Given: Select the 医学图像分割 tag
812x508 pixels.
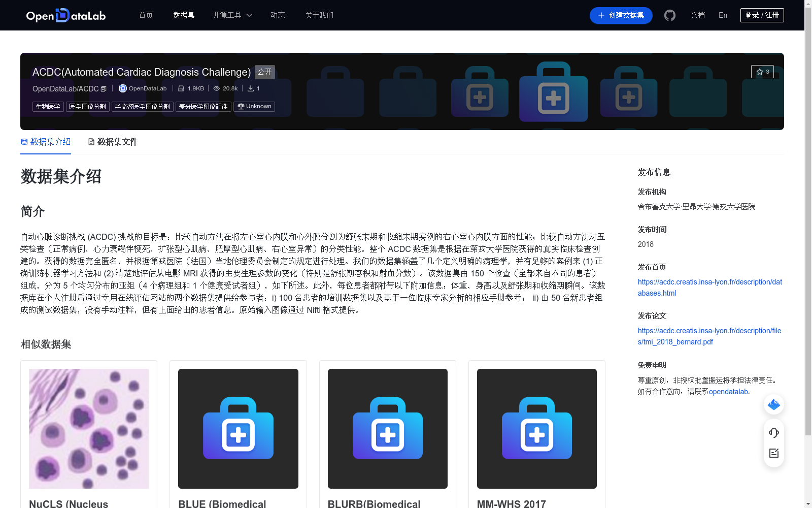Looking at the screenshot, I should click(x=88, y=107).
